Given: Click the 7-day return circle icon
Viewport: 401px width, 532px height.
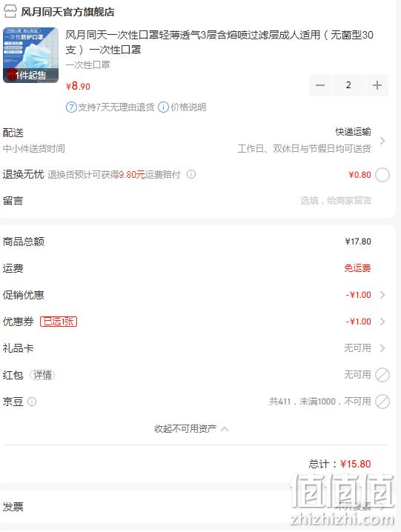Looking at the screenshot, I should pos(71,107).
